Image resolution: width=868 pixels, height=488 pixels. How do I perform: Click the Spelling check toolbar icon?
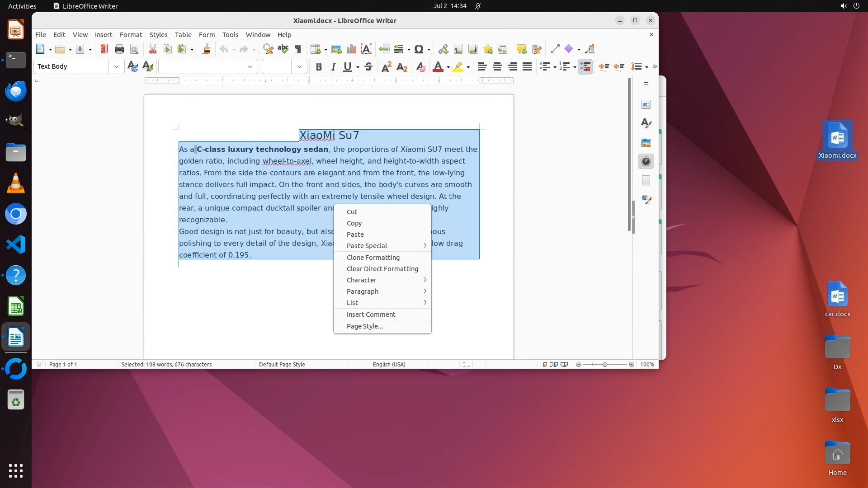click(283, 49)
